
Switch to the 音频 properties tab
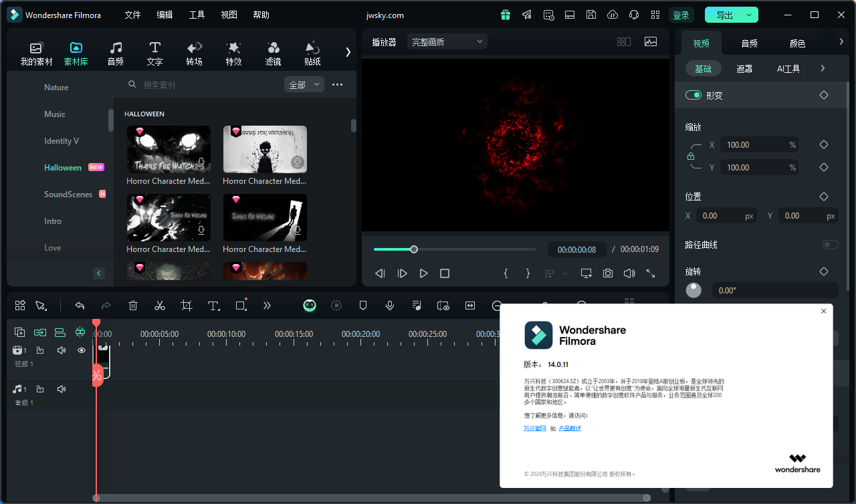(x=749, y=43)
